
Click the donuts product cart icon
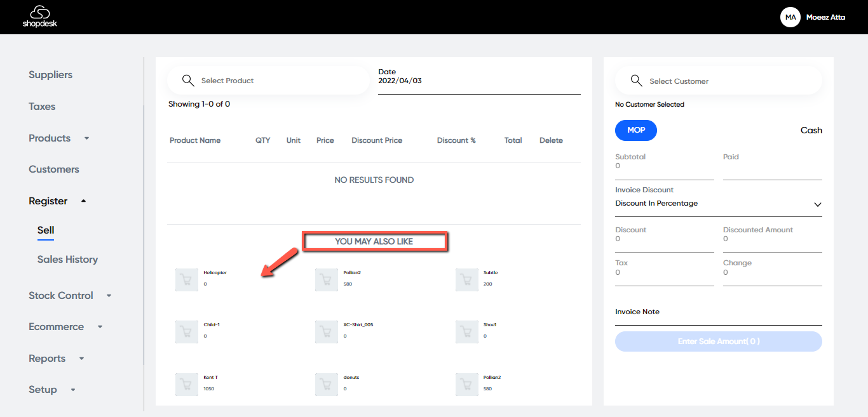327,385
